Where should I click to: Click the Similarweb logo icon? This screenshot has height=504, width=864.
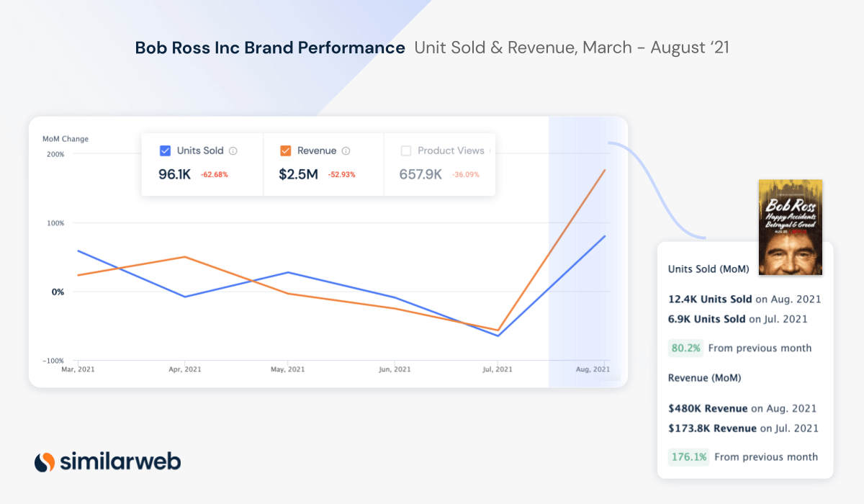45,462
